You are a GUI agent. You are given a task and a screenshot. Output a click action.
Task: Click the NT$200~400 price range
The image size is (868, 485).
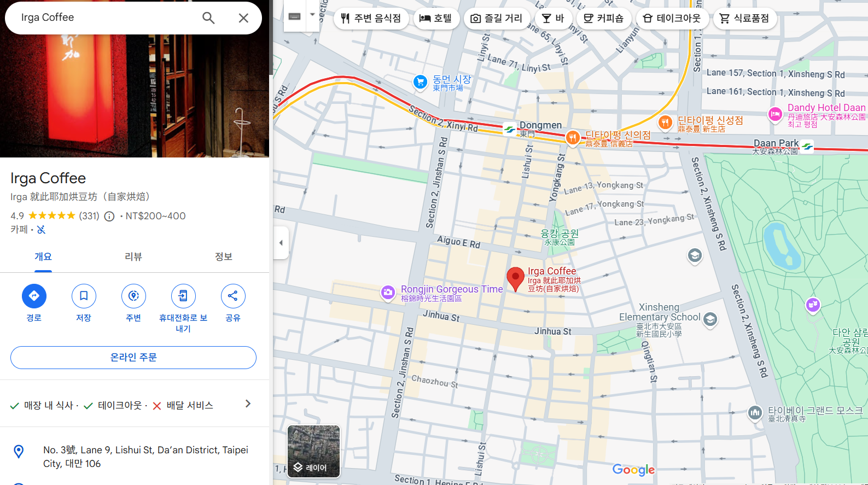(x=155, y=216)
